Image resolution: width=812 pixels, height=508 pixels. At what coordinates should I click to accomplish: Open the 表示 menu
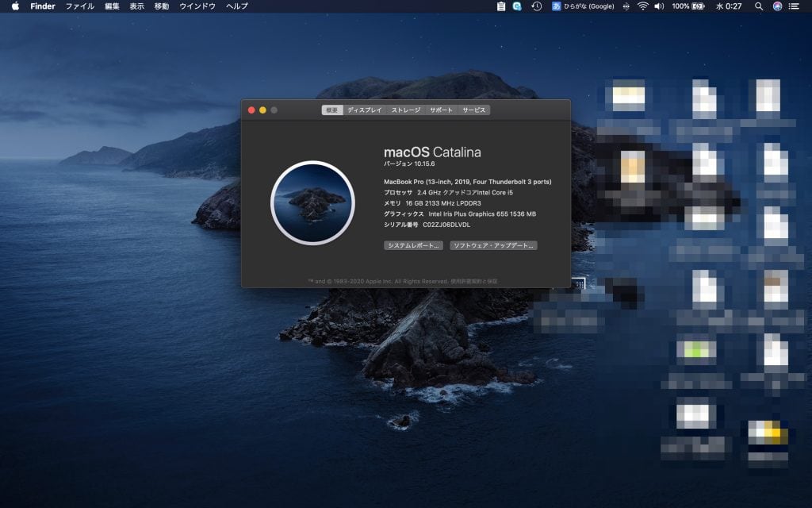[x=136, y=6]
